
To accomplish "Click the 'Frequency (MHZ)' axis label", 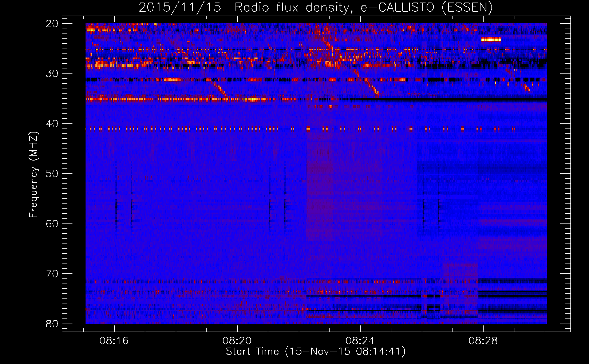I will coord(33,175).
